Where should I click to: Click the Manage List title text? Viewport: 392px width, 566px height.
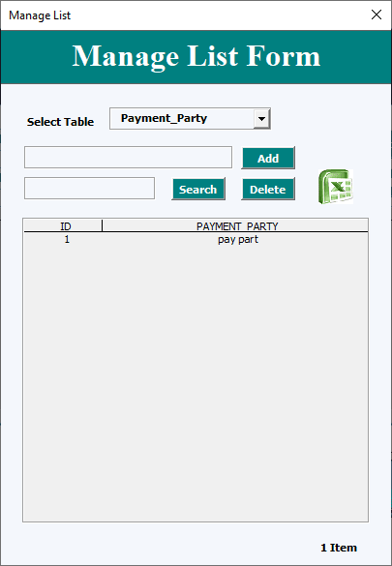pos(40,15)
